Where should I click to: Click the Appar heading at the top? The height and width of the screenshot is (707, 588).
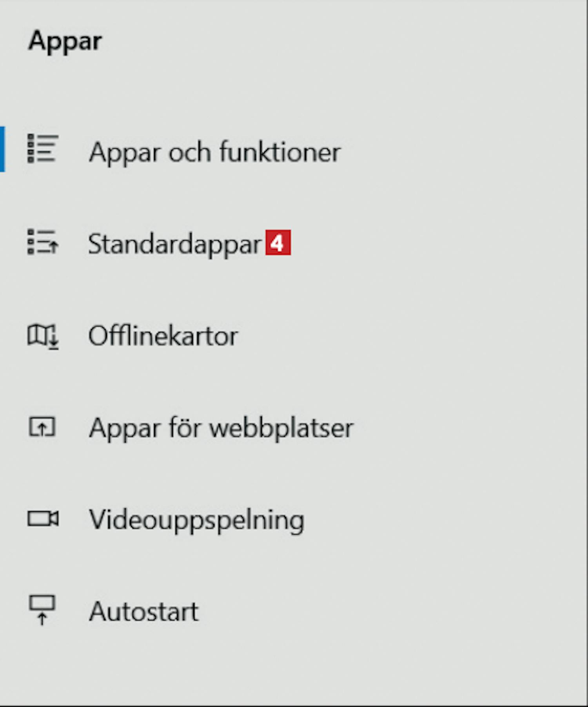(x=65, y=42)
